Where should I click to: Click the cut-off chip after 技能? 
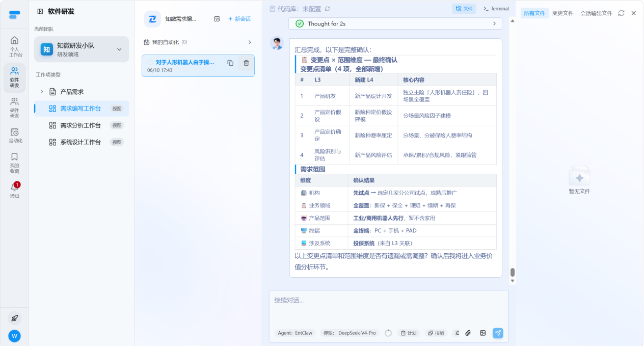click(x=457, y=333)
